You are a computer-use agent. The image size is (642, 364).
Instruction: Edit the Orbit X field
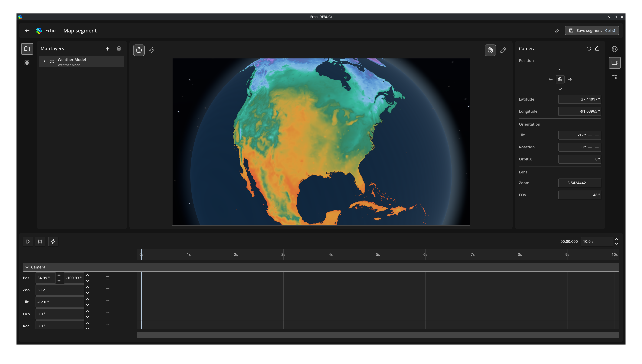click(x=579, y=159)
